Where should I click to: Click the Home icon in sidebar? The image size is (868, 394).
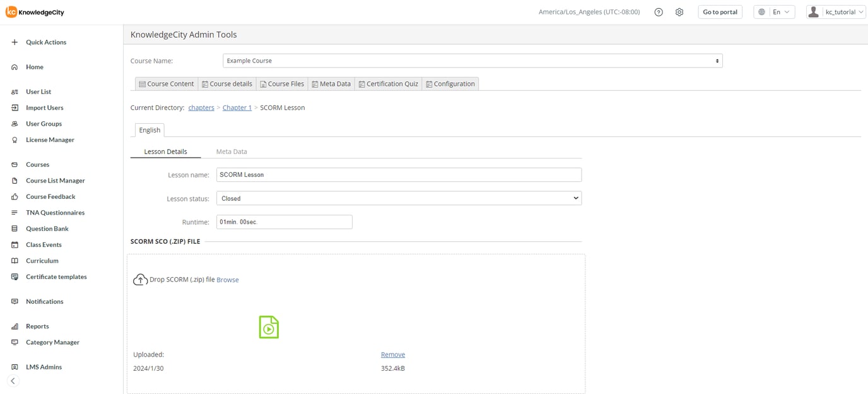click(14, 66)
